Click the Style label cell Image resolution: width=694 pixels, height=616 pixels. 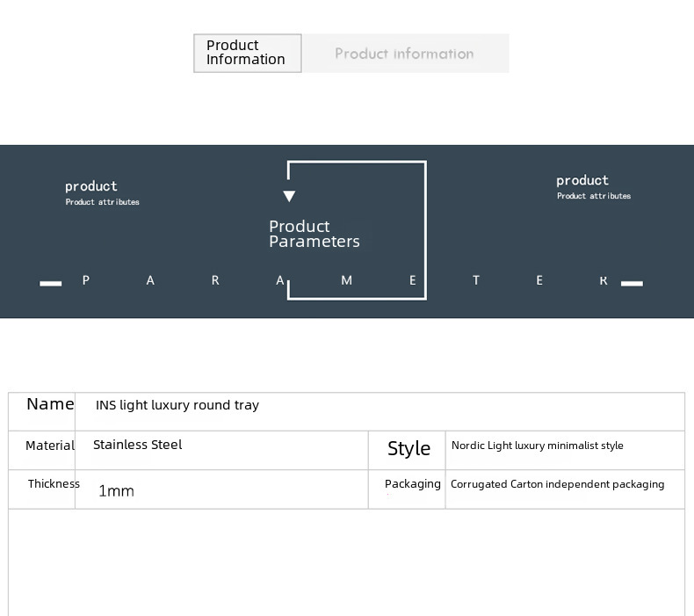408,449
